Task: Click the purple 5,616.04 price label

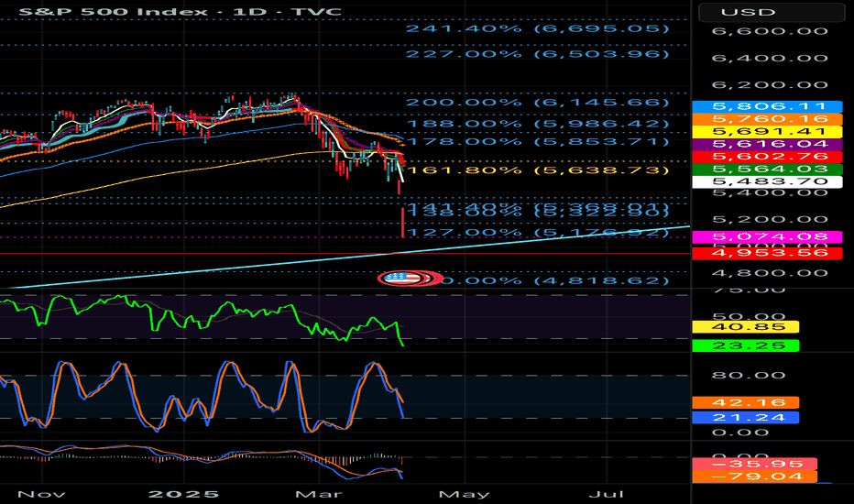Action: 767,144
